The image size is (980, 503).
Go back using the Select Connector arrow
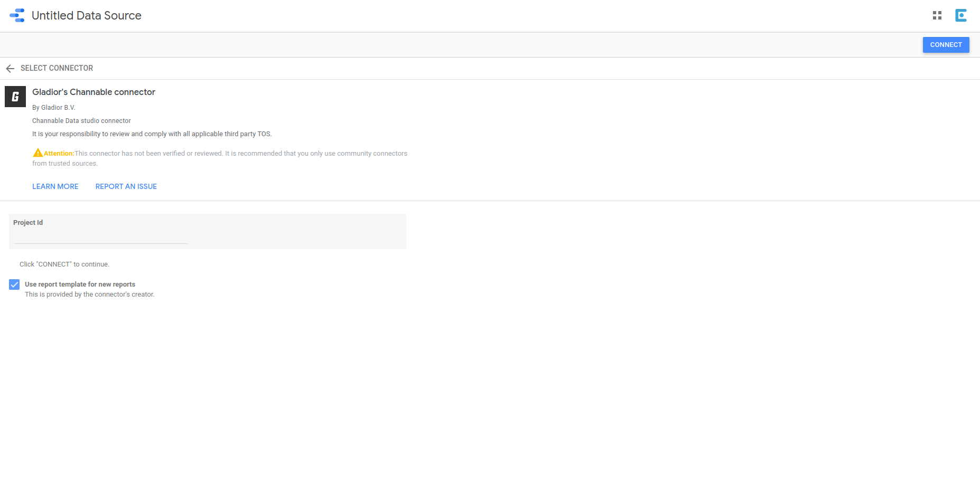click(x=10, y=69)
